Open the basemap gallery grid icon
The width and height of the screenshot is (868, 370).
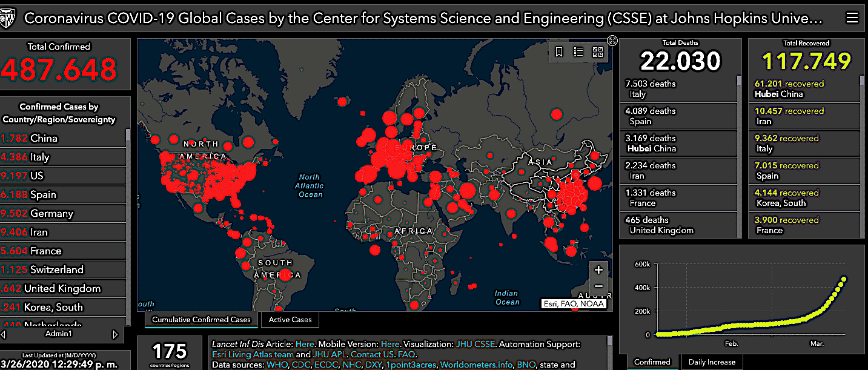point(598,52)
